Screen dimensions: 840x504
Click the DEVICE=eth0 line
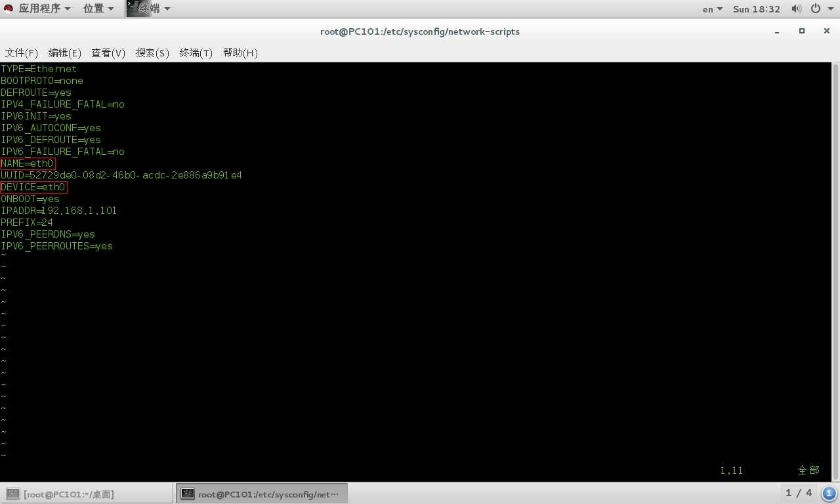[33, 187]
